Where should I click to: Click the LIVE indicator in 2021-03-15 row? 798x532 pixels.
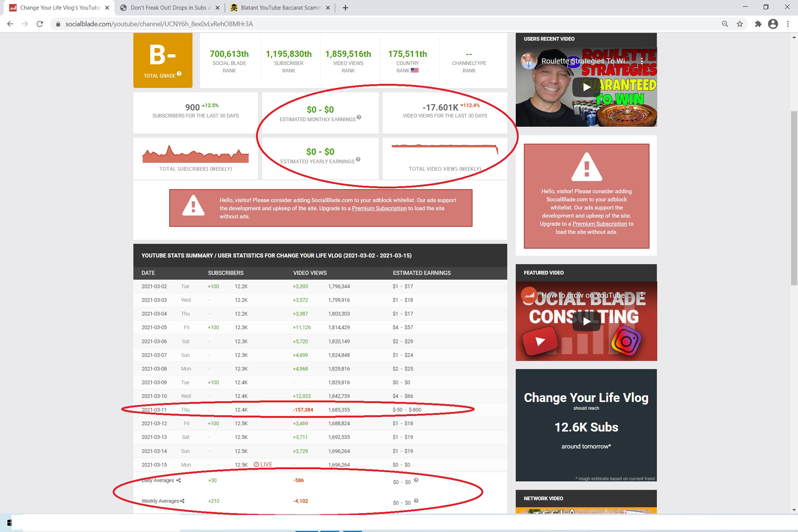pyautogui.click(x=263, y=464)
